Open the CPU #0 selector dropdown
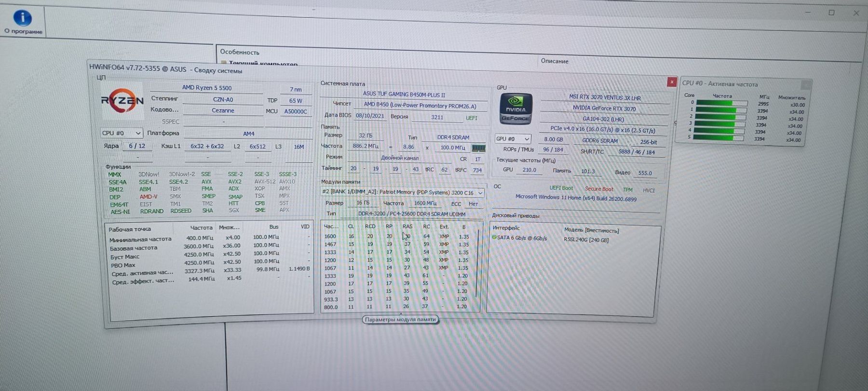Screen dimensions: 868x391 122,133
